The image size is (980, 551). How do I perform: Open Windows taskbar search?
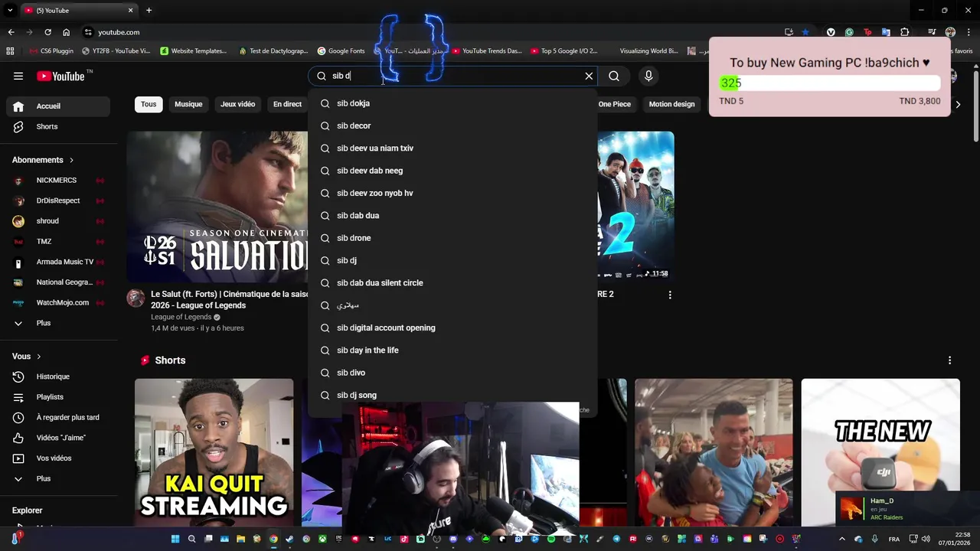pos(191,539)
